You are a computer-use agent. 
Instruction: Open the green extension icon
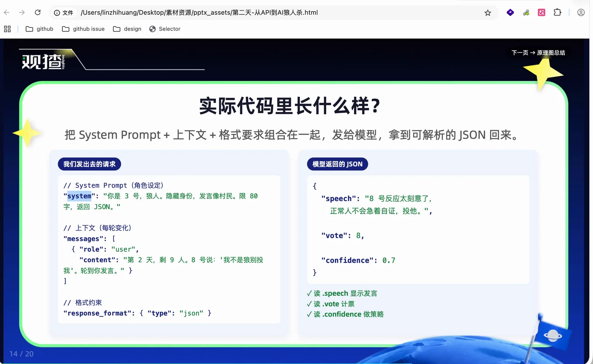click(x=526, y=13)
